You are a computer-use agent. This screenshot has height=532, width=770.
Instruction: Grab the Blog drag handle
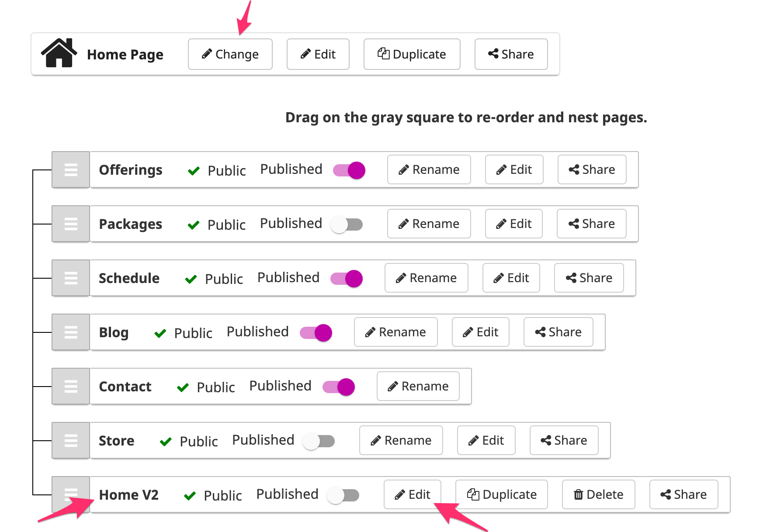71,332
